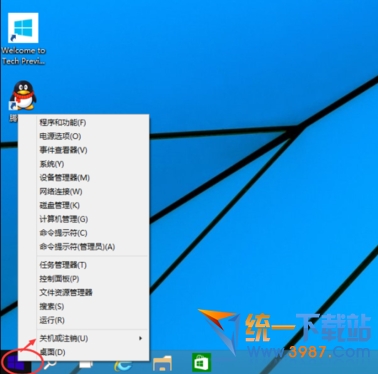Select 磁盘管理(K) in the menu
This screenshot has width=378, height=374.
coord(83,206)
